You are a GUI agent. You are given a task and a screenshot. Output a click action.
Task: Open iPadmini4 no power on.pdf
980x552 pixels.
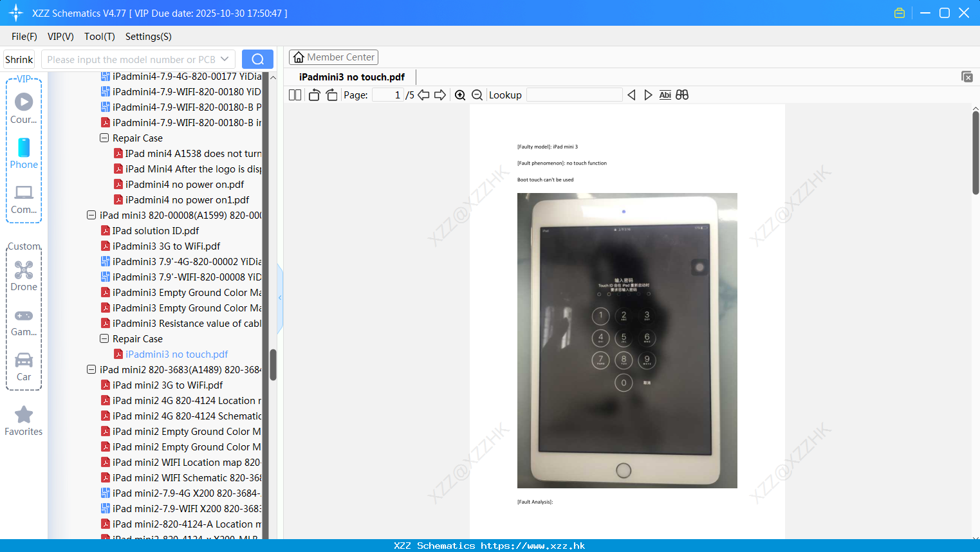pos(179,185)
